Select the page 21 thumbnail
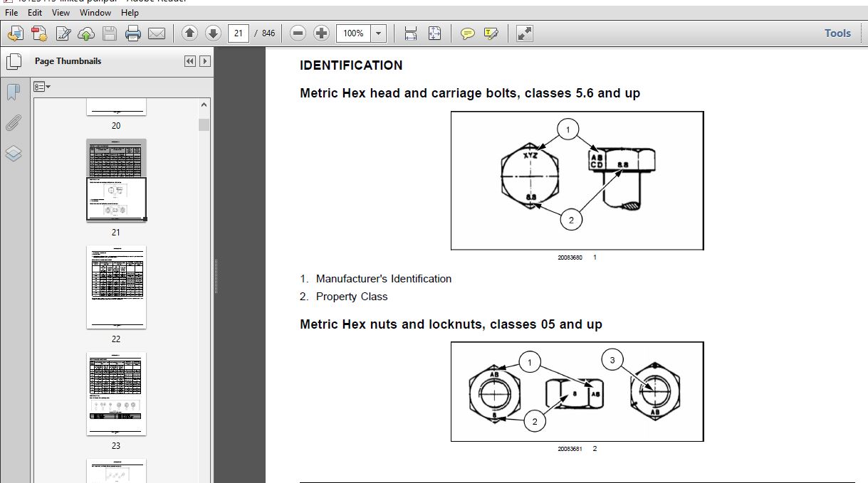This screenshot has height=483, width=868. tap(116, 180)
